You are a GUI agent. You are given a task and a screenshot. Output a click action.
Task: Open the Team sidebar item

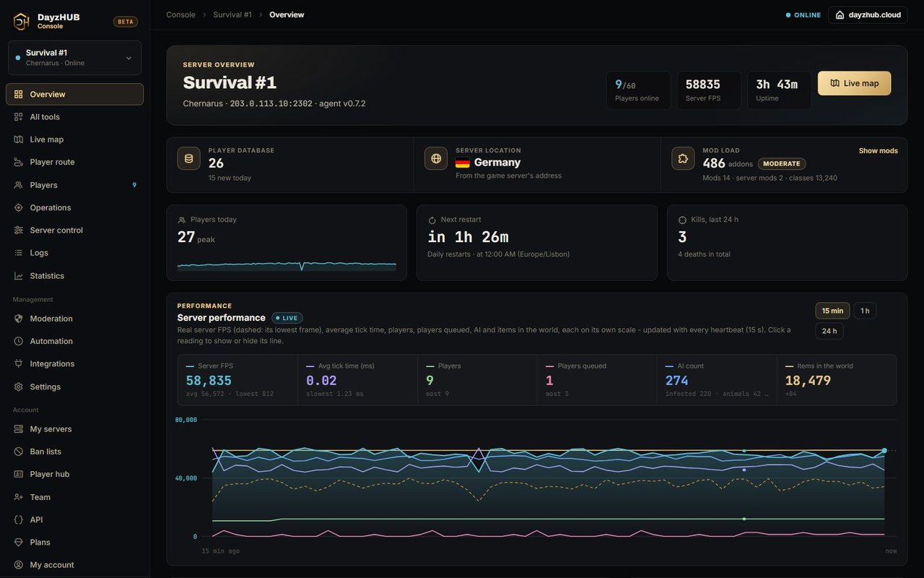pyautogui.click(x=75, y=497)
